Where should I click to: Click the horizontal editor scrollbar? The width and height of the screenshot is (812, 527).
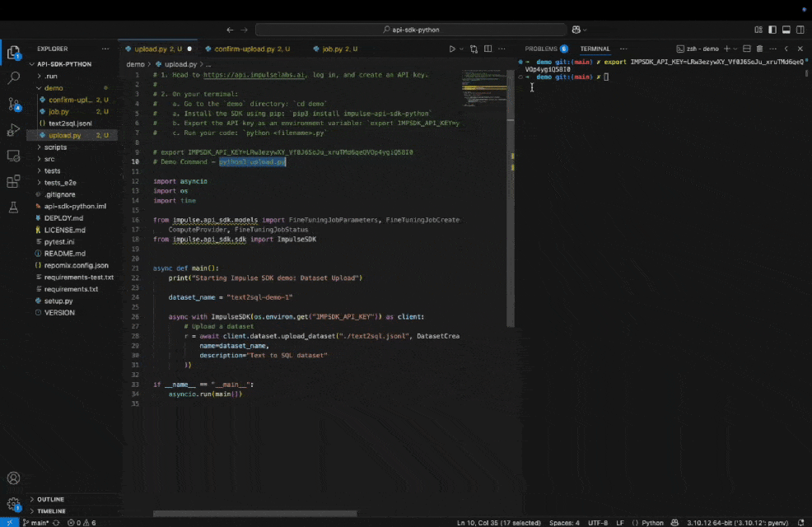(254, 514)
